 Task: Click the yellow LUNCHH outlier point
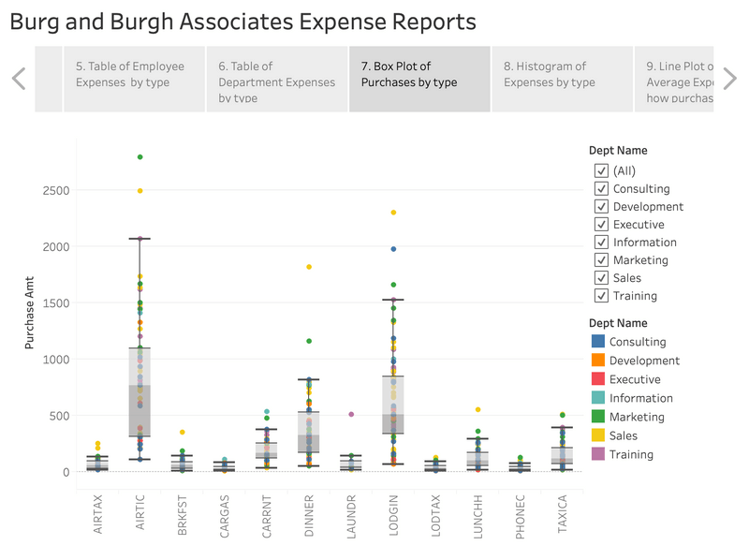click(x=477, y=409)
